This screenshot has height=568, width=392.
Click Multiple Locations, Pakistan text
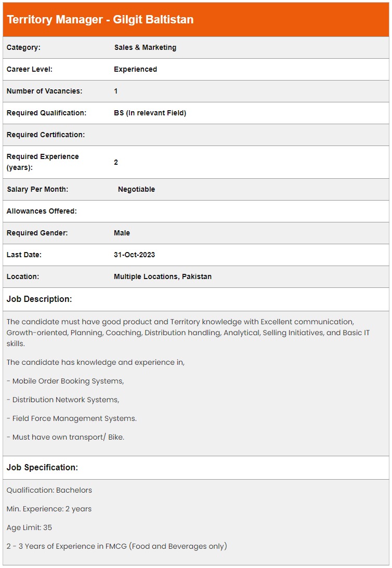[162, 276]
